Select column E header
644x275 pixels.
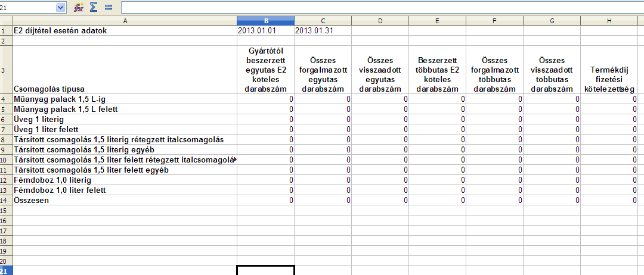click(x=437, y=21)
